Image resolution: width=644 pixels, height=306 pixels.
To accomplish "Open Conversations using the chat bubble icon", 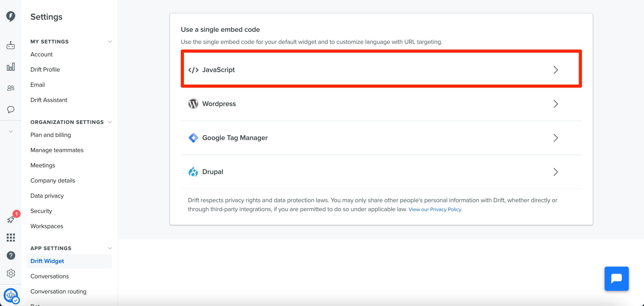I will (x=11, y=110).
